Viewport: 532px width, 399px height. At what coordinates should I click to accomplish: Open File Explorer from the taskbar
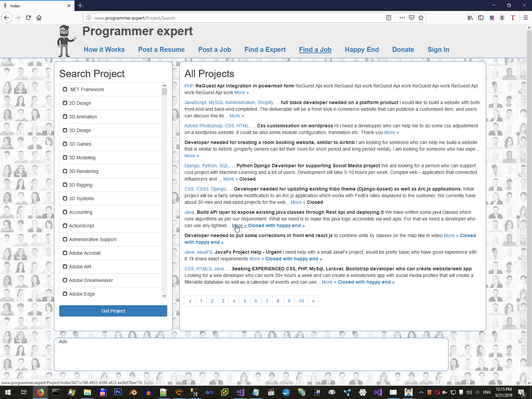click(87, 392)
